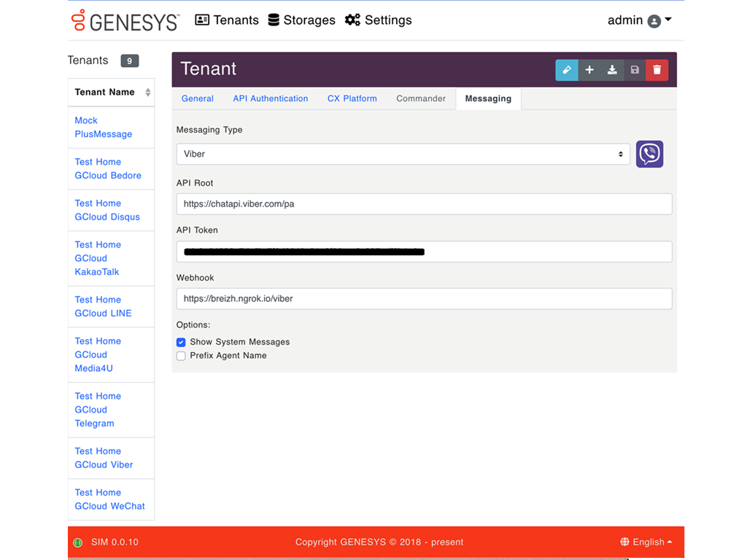The image size is (747, 560).
Task: Enable the Prefix Agent Name checkbox
Action: (x=181, y=356)
